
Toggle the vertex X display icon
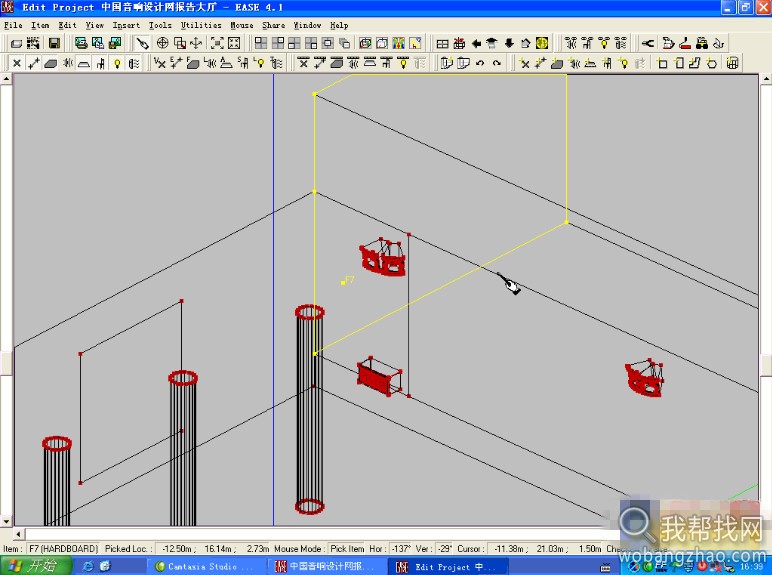tap(17, 63)
